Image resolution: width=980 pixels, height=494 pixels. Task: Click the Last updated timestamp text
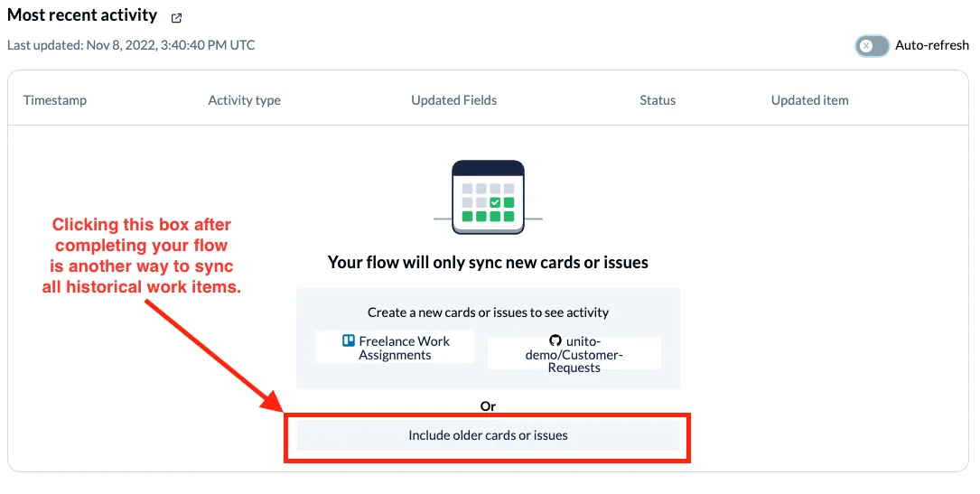[x=131, y=45]
